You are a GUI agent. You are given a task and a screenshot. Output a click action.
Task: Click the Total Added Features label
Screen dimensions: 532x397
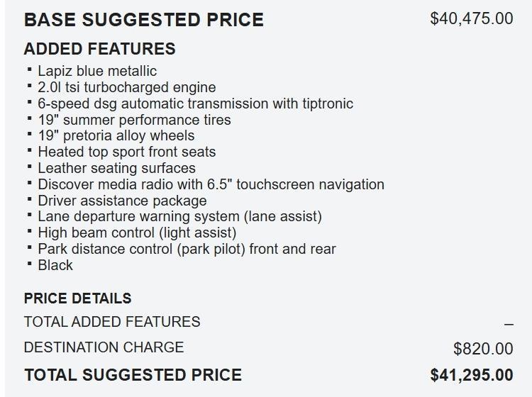pos(112,322)
